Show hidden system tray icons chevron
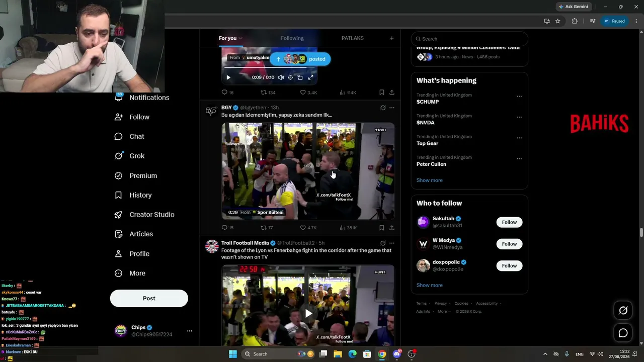This screenshot has width=644, height=362. [x=545, y=354]
